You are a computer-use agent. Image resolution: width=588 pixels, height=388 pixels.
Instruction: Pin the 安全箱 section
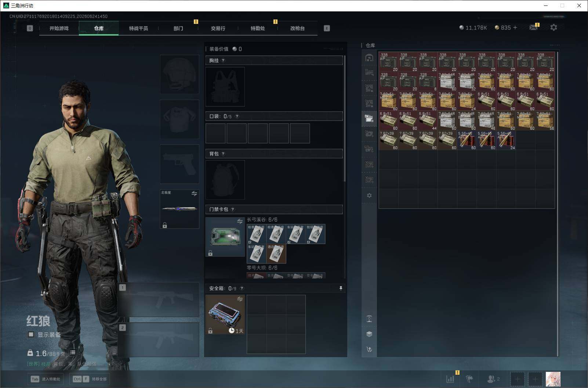click(341, 288)
